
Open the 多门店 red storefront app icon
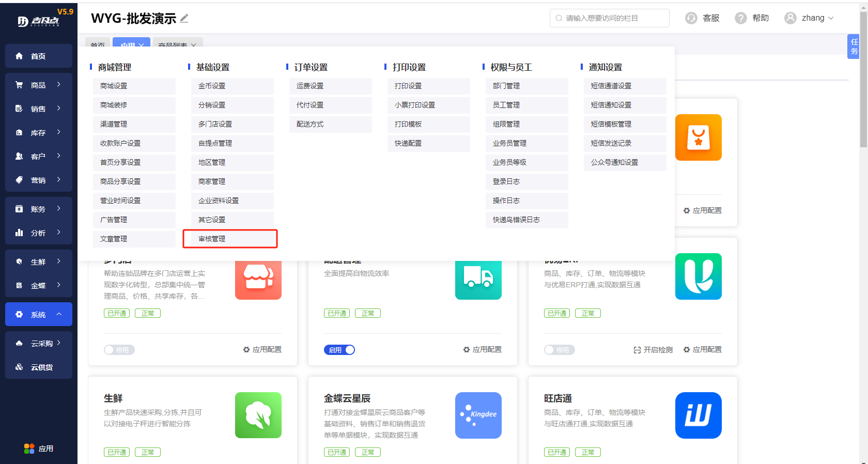[258, 279]
